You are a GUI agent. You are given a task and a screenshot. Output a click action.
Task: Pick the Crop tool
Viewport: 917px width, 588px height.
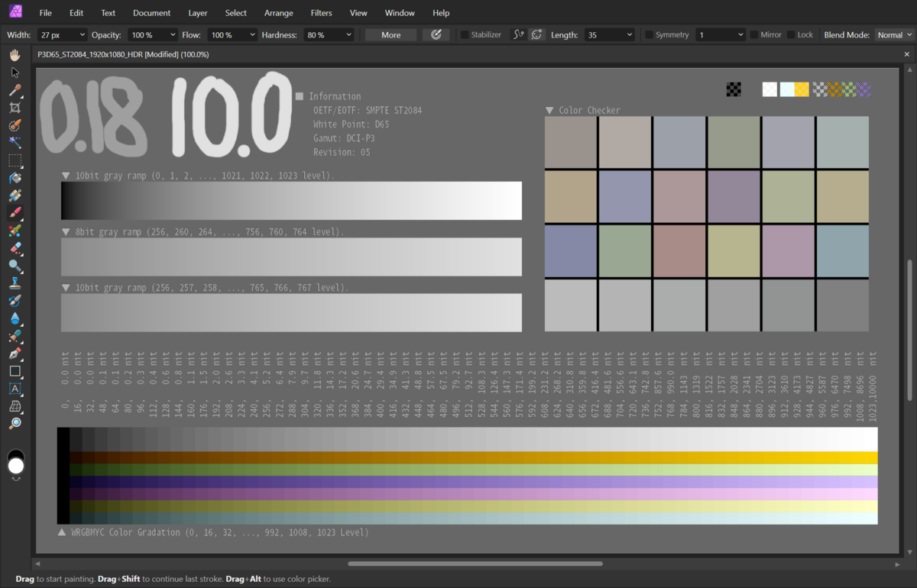tap(15, 108)
